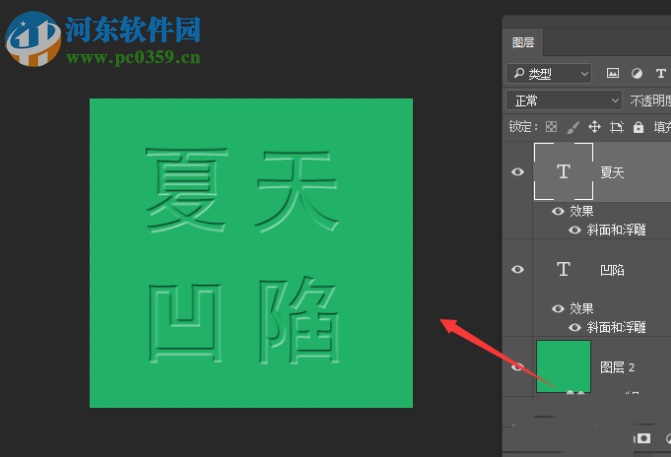
Task: Click the embossed 夏天 text on canvas
Action: click(x=242, y=190)
